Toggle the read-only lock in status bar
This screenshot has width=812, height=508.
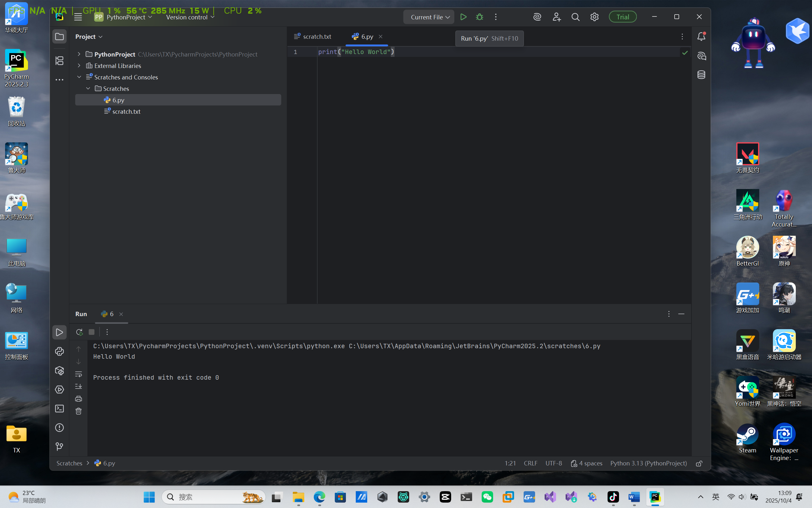[x=699, y=463]
